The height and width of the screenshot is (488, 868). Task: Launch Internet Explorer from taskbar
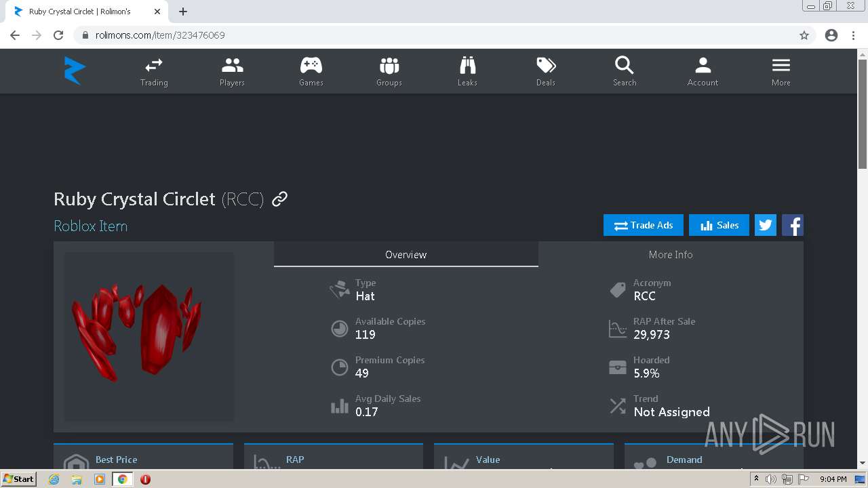tap(54, 479)
